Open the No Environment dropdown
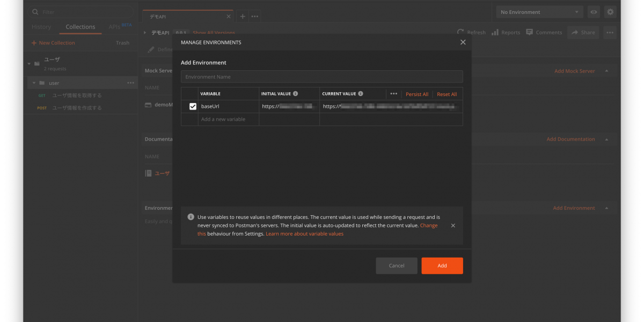 [x=539, y=12]
